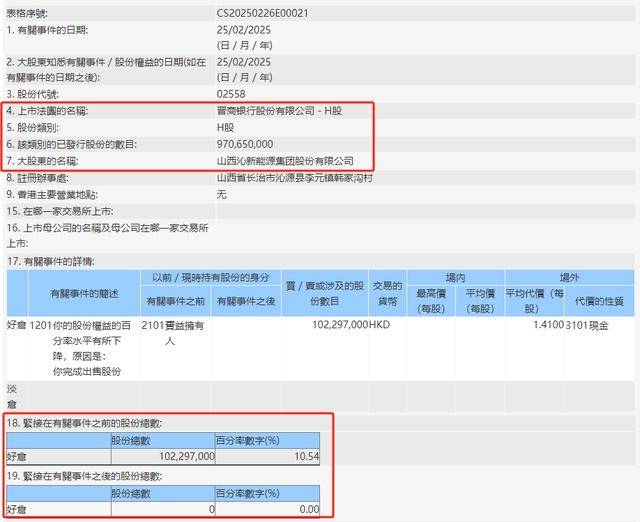
Task: Select the share total 0 in section 19
Action: click(x=212, y=509)
